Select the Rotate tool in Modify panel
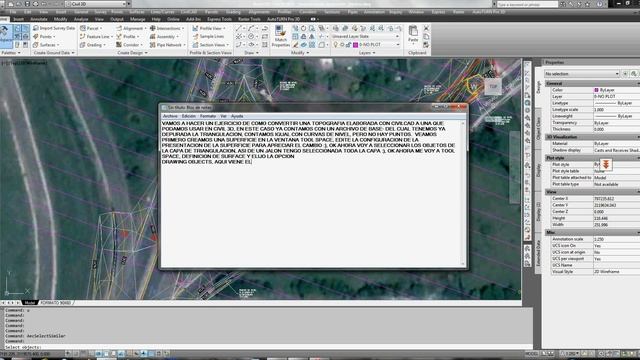 coord(304,28)
